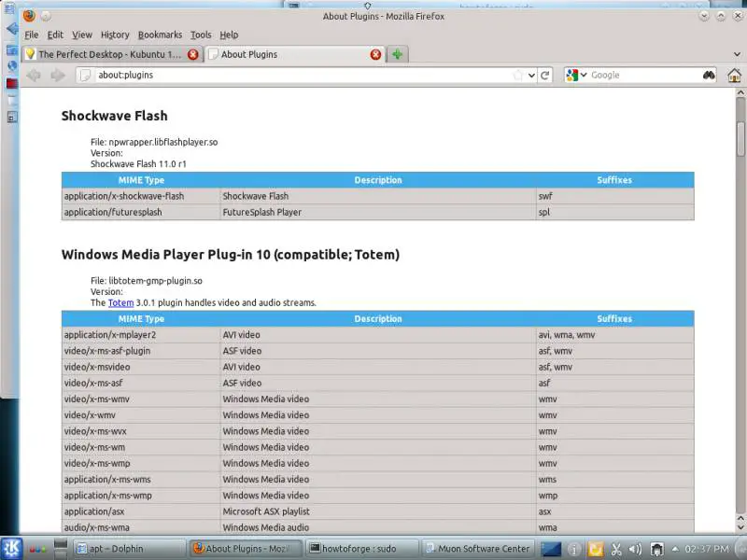This screenshot has height=560, width=747.
Task: Open the File menu
Action: [x=32, y=35]
